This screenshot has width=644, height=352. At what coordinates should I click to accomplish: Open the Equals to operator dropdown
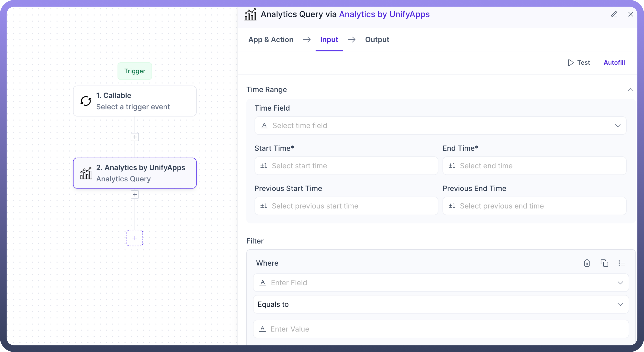click(x=620, y=304)
